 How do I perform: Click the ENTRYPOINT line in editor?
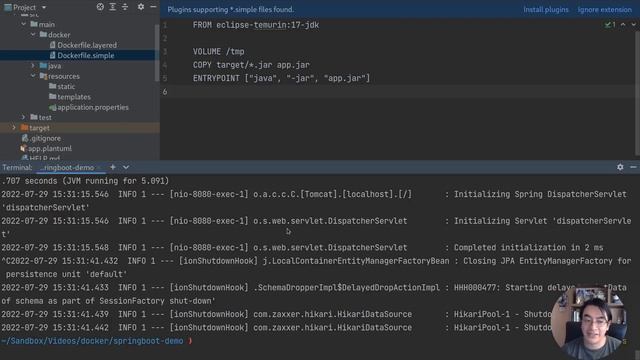pos(281,78)
